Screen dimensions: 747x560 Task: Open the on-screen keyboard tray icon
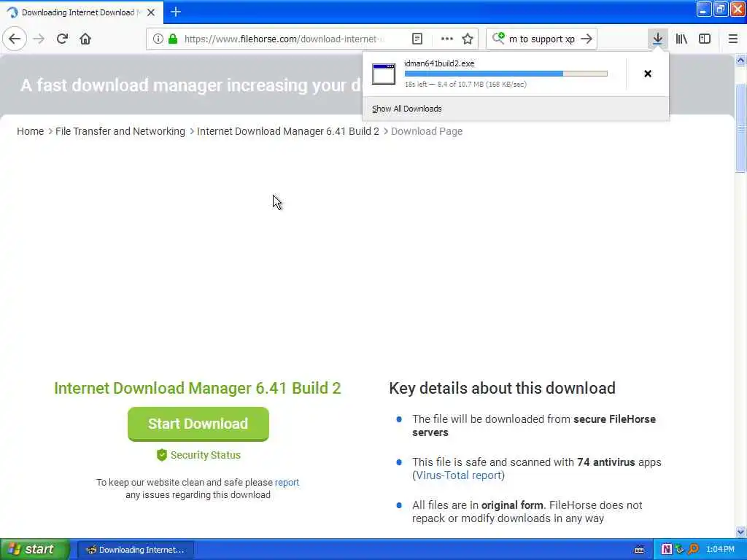click(639, 550)
